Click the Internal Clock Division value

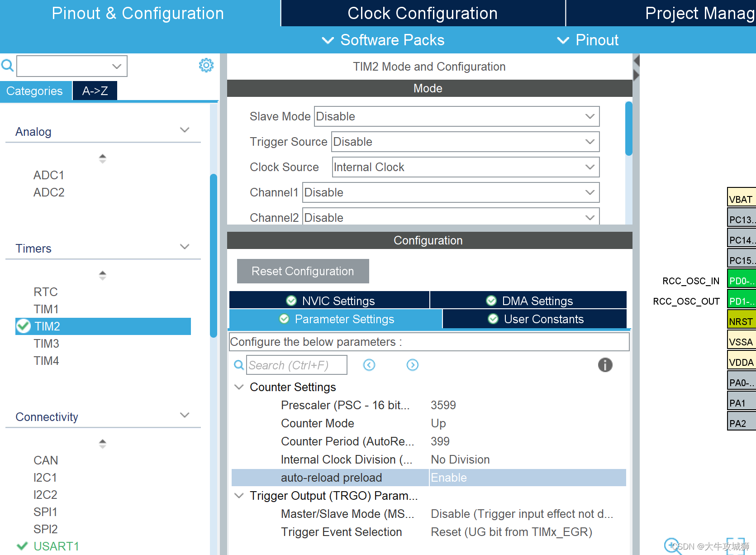coord(460,459)
